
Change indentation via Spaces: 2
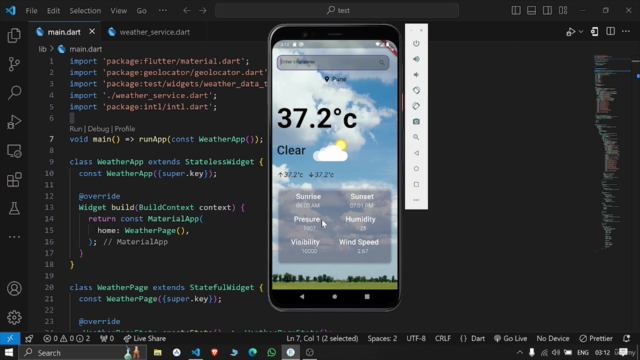[x=382, y=338]
